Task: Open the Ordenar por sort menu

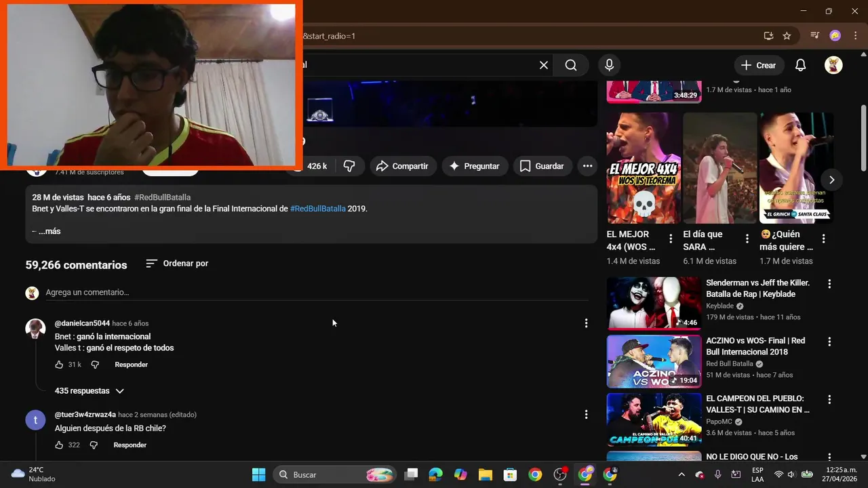Action: [x=177, y=263]
